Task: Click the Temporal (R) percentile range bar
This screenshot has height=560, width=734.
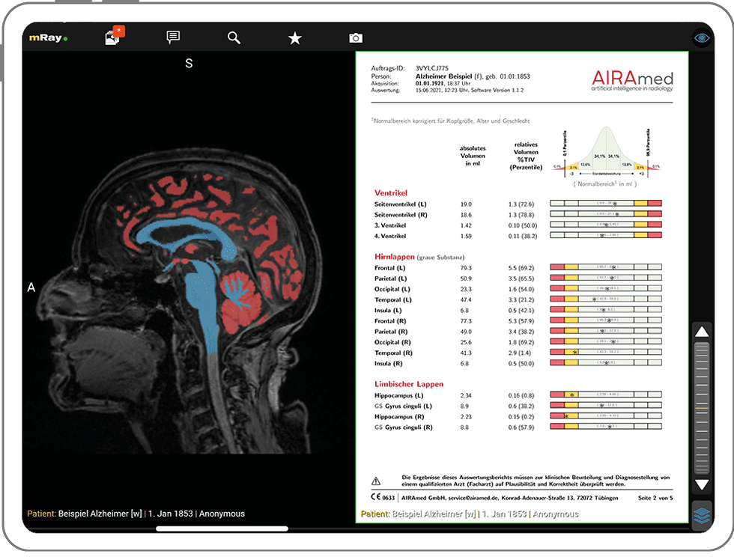Action: pos(606,353)
